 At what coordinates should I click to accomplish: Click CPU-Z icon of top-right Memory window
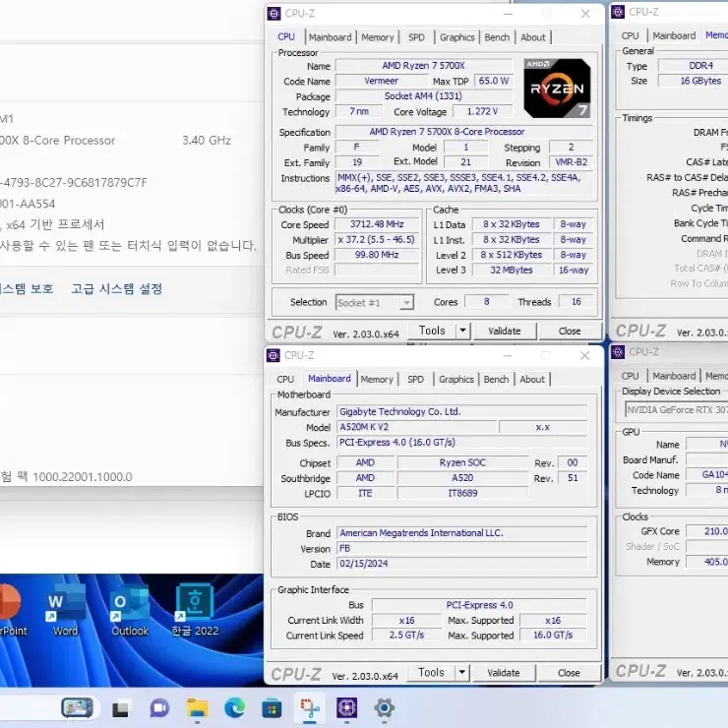pyautogui.click(x=618, y=12)
